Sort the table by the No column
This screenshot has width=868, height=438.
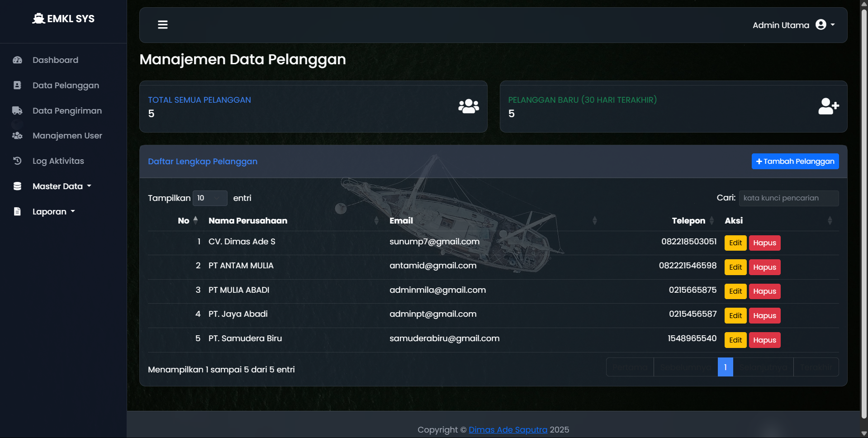tap(183, 221)
